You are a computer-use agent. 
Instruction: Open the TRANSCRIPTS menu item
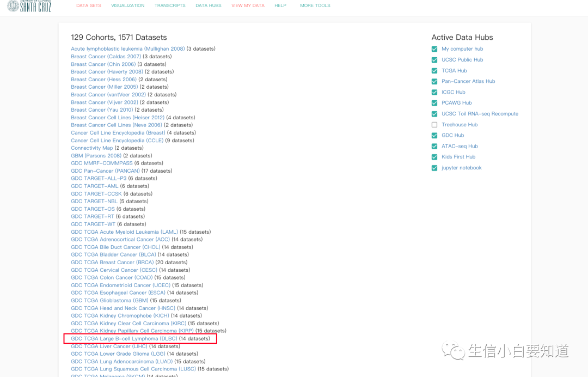(170, 5)
